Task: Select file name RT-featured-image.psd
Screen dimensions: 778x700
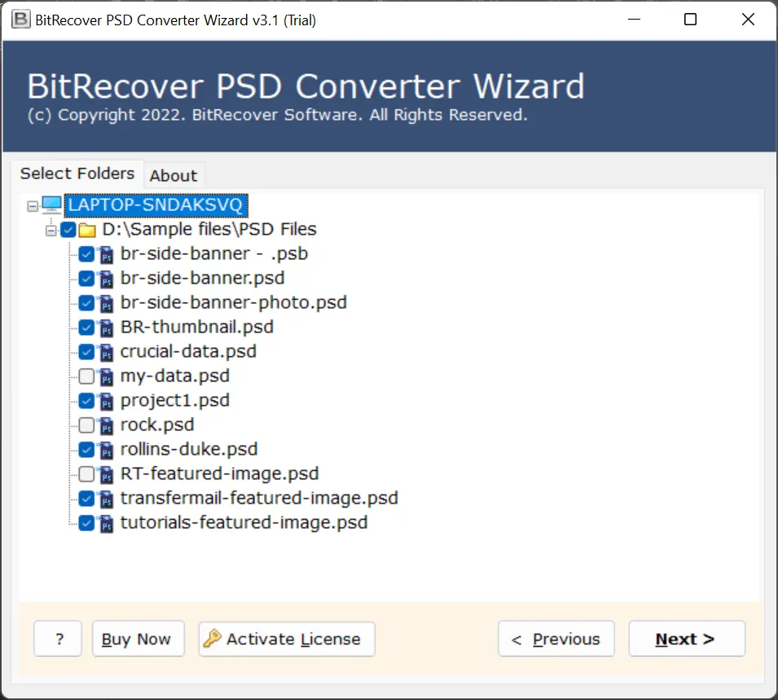Action: pos(220,473)
